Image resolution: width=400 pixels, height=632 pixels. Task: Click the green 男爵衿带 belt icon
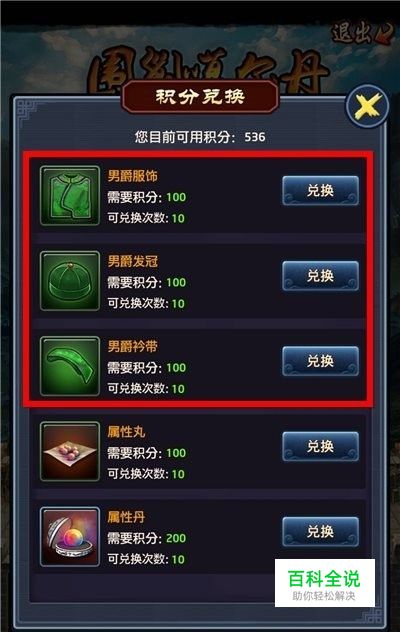[70, 366]
